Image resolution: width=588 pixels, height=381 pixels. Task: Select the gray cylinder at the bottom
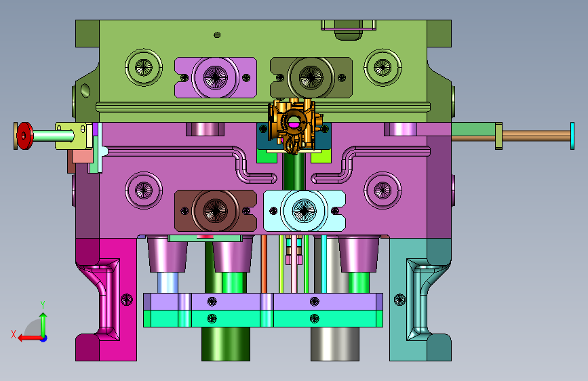(335, 344)
